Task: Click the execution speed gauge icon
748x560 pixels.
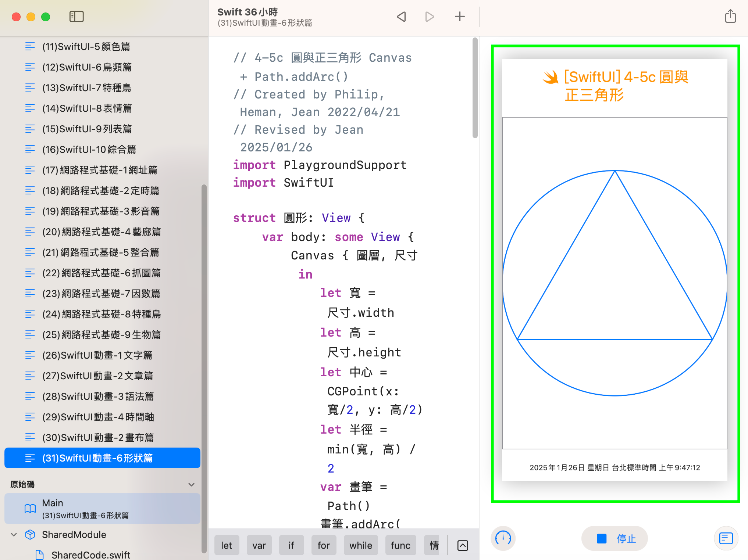Action: 503,538
